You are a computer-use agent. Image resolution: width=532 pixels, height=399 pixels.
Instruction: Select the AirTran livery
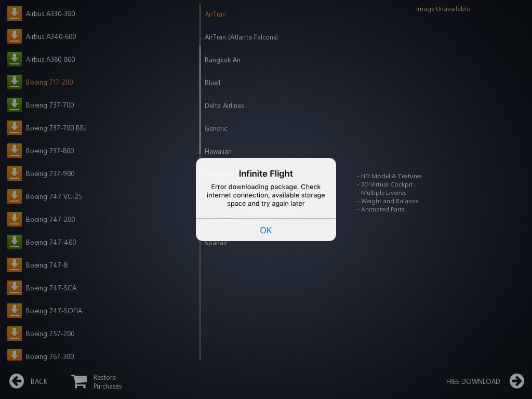(x=215, y=14)
